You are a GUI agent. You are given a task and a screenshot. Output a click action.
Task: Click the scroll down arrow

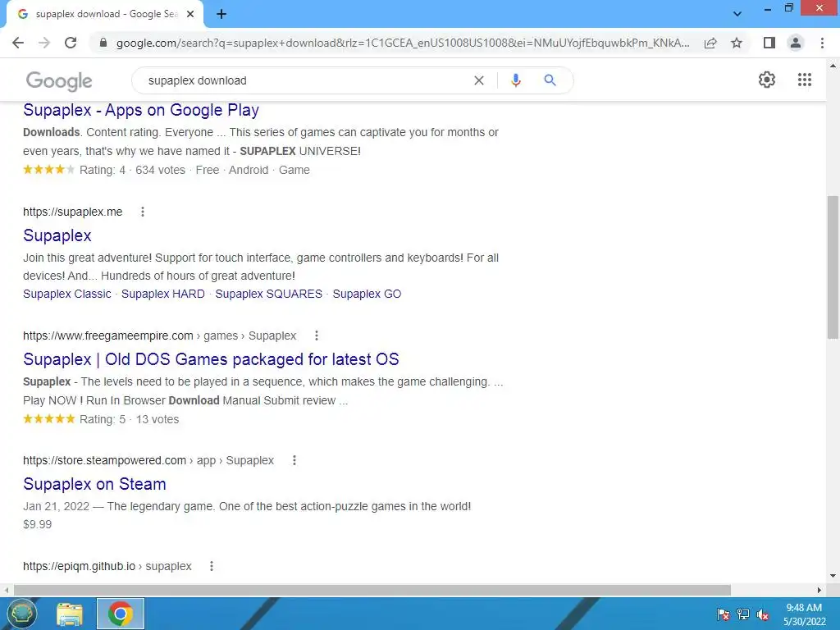point(833,577)
